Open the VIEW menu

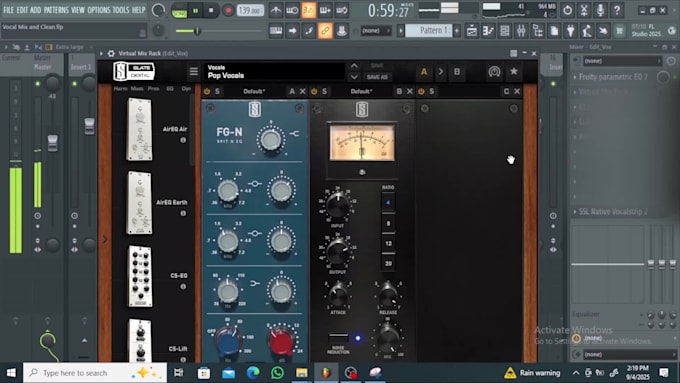click(x=78, y=10)
